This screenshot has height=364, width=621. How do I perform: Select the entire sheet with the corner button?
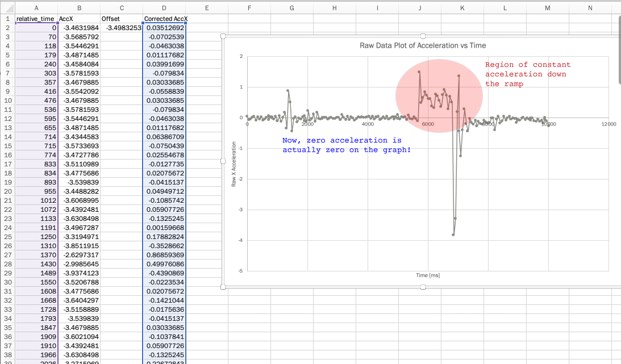point(7,8)
